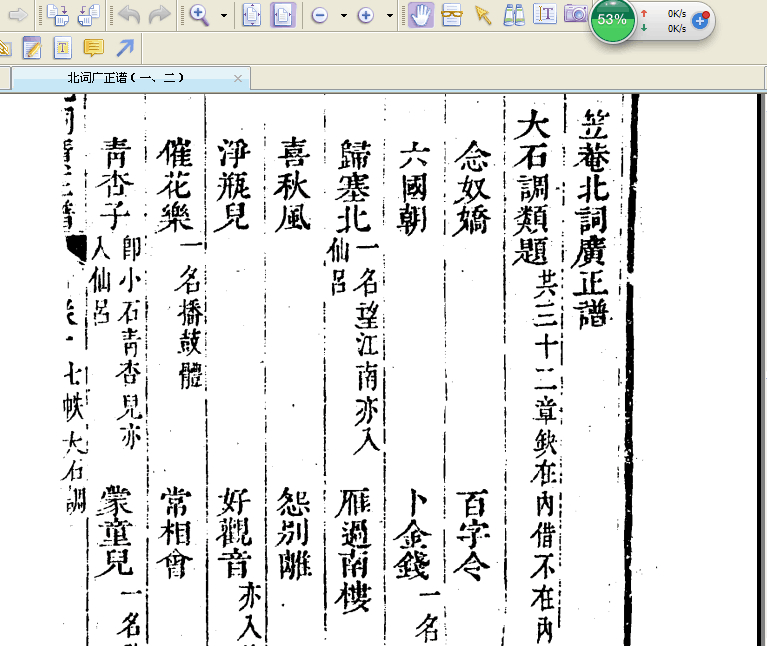Viewport: 767px width, 646px height.
Task: Click the entry 催花樂
Action: pos(176,185)
